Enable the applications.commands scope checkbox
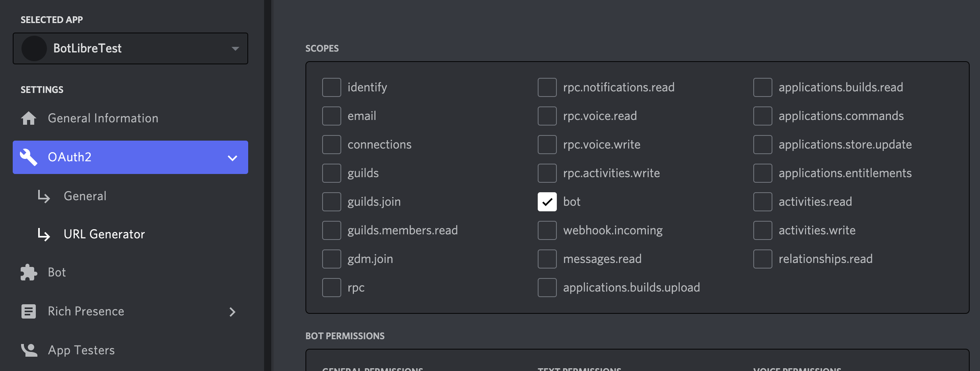This screenshot has width=980, height=371. coord(763,116)
